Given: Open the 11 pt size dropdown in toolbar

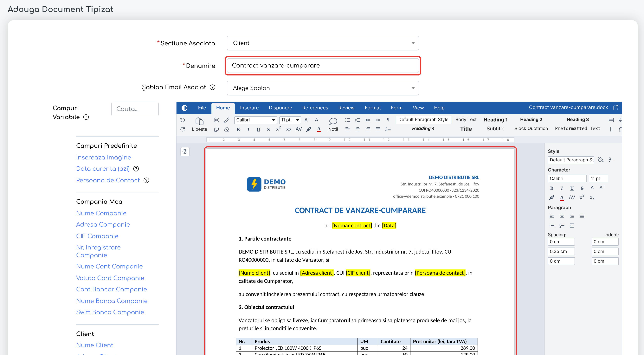Looking at the screenshot, I should 290,120.
